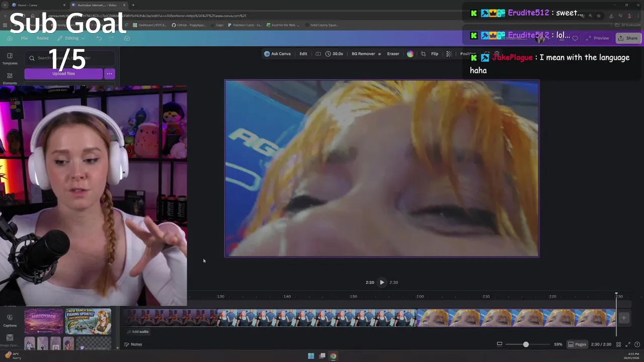Open the Elements panel in sidebar
Viewport: 644px width, 362px height.
10,78
